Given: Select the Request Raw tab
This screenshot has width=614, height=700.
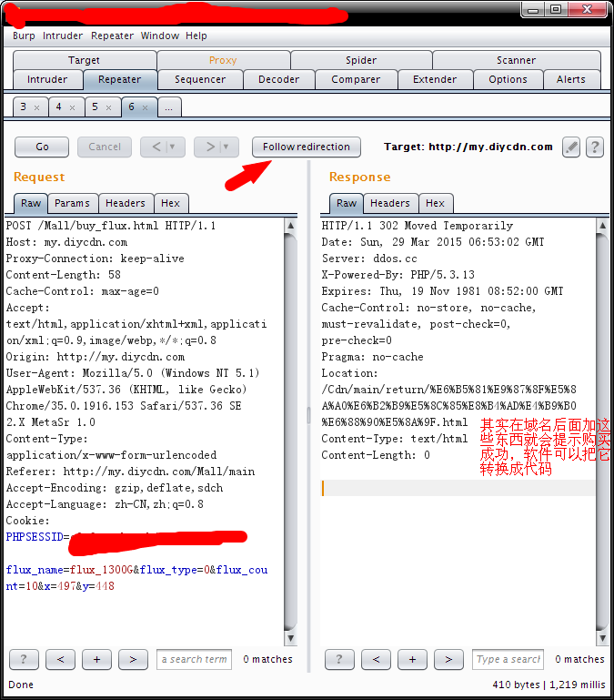Looking at the screenshot, I should 31,204.
